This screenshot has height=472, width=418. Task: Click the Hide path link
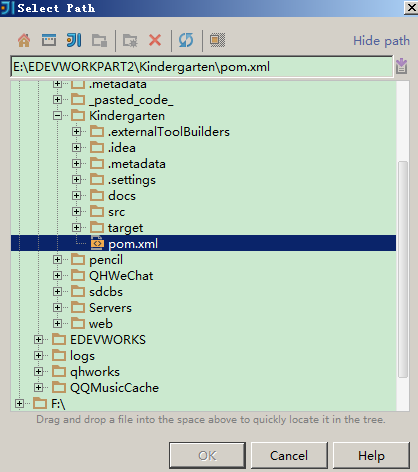(381, 41)
